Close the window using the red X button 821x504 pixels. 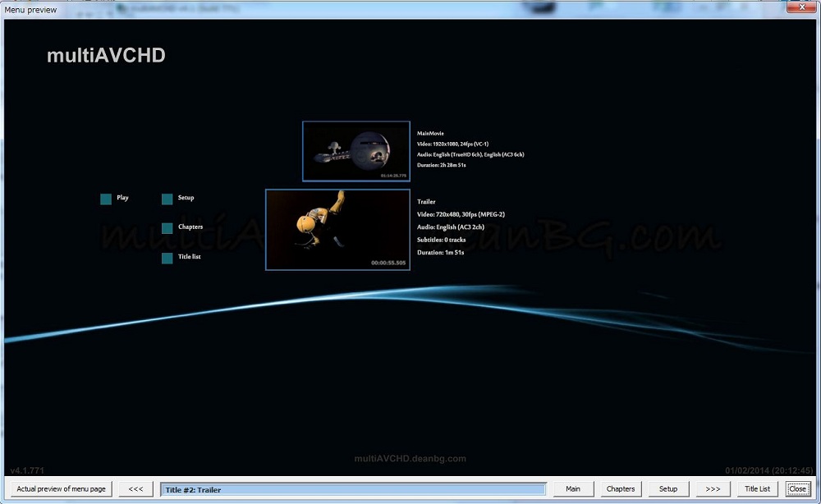801,7
